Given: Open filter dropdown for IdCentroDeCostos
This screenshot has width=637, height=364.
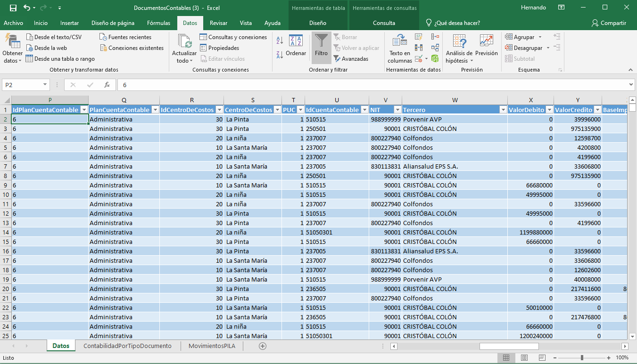Looking at the screenshot, I should click(x=219, y=110).
